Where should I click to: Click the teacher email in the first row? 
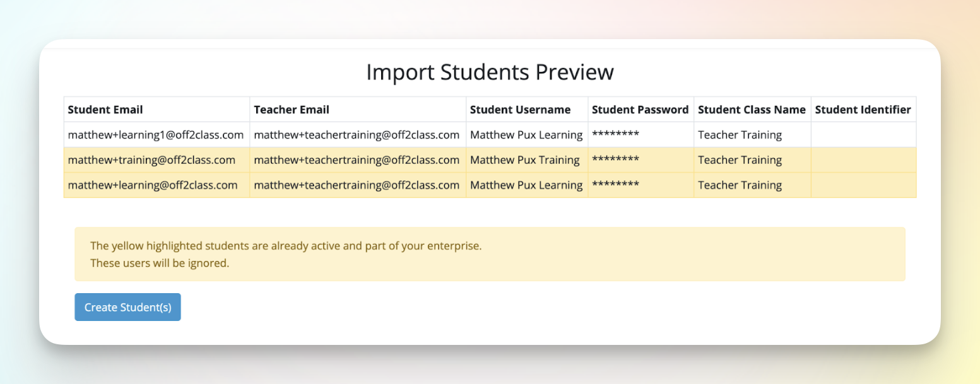(357, 135)
